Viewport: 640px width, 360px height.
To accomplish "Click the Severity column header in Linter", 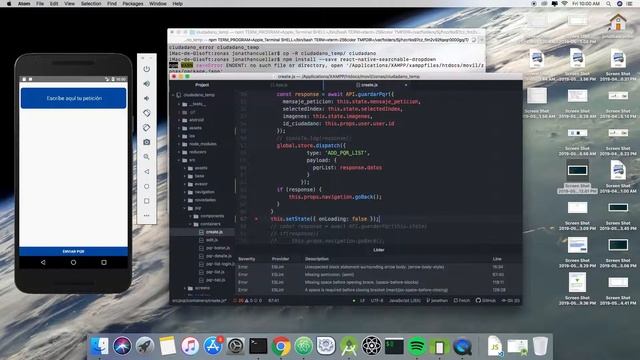I will (x=247, y=259).
